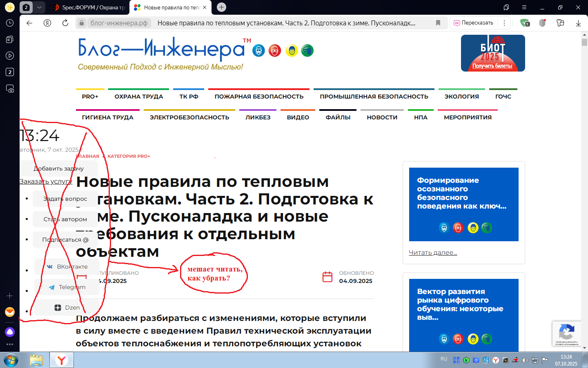Click the page reload icon
Viewport: 588px width, 368px height.
65,23
